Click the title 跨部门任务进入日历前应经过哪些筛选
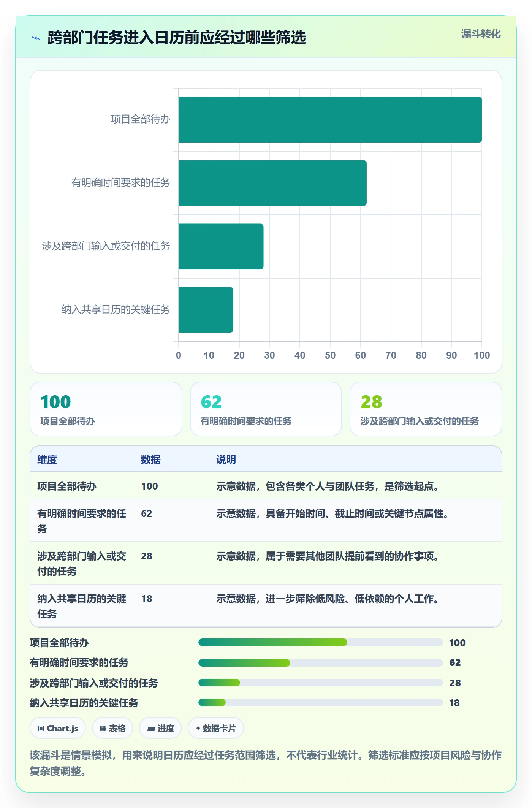 177,38
